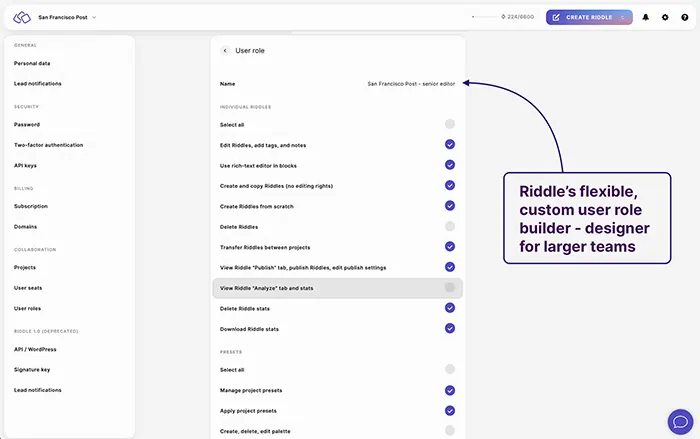Open the settings gear icon

pos(665,17)
